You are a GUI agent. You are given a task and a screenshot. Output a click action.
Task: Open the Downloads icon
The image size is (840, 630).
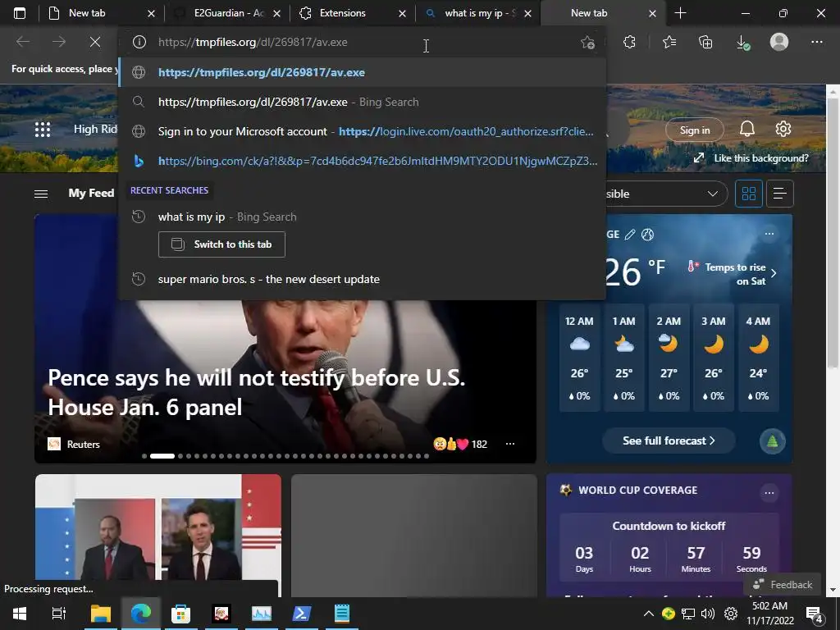743,43
